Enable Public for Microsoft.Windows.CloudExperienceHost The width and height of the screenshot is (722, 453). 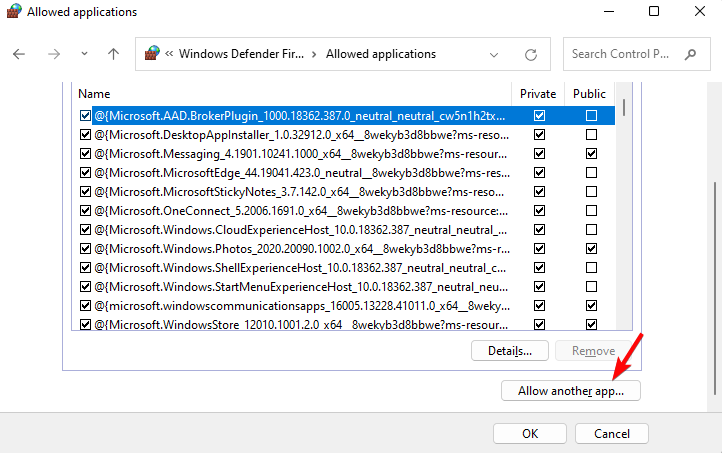[591, 230]
